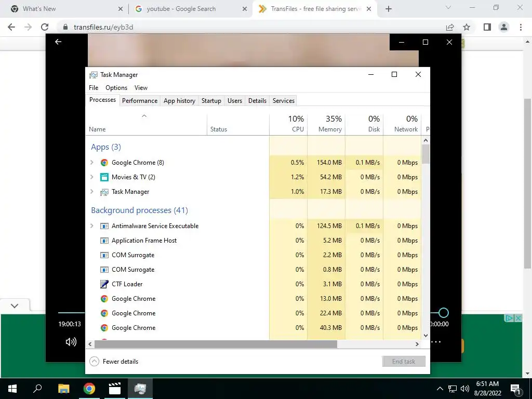Click the chevron-down tab on the web page

15,305
